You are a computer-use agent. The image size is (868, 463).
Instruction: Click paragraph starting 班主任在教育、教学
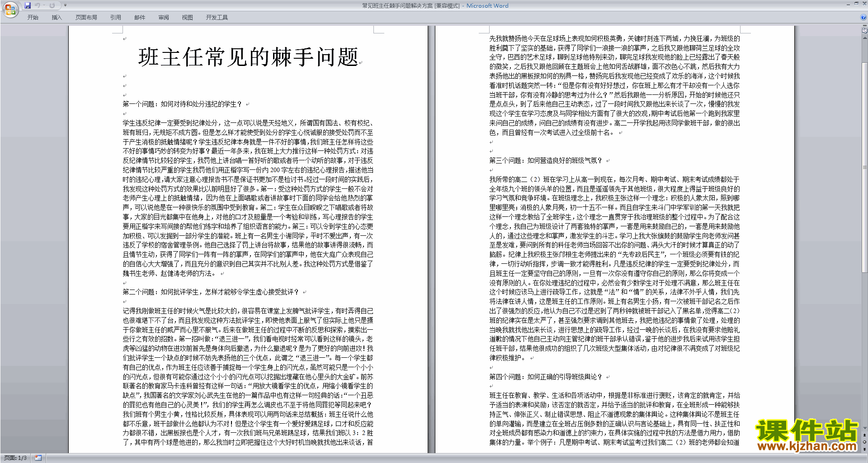pos(615,419)
